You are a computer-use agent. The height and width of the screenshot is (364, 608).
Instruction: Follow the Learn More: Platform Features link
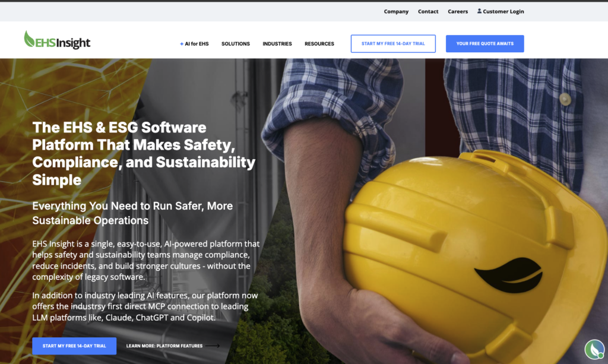coord(164,346)
